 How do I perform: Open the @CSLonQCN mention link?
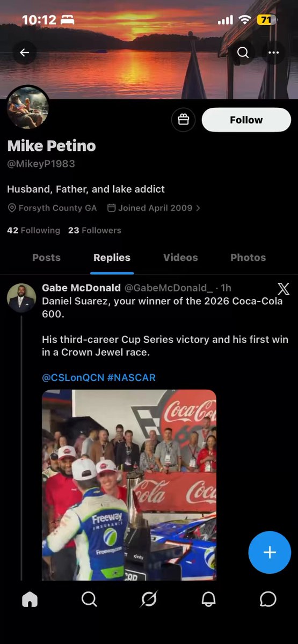click(73, 378)
